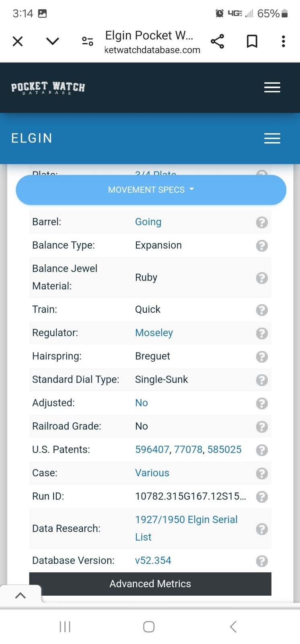The width and height of the screenshot is (300, 644).
Task: Open patent 596407 link
Action: (152, 450)
